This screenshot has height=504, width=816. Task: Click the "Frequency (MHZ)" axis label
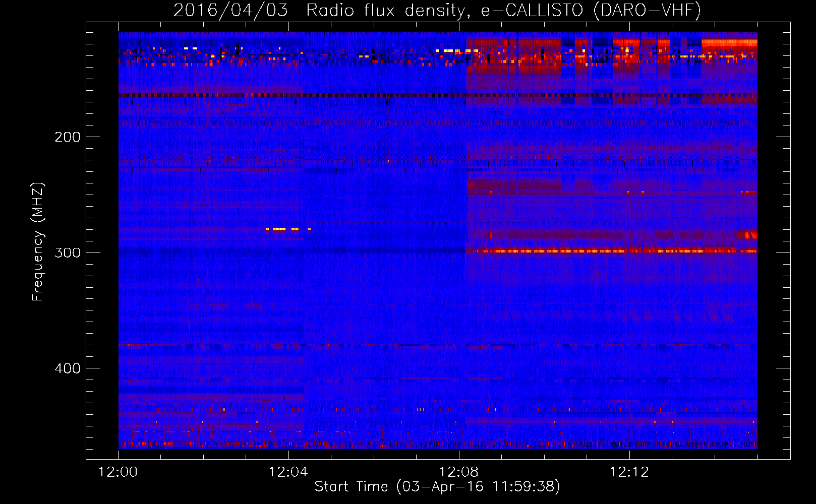point(38,242)
